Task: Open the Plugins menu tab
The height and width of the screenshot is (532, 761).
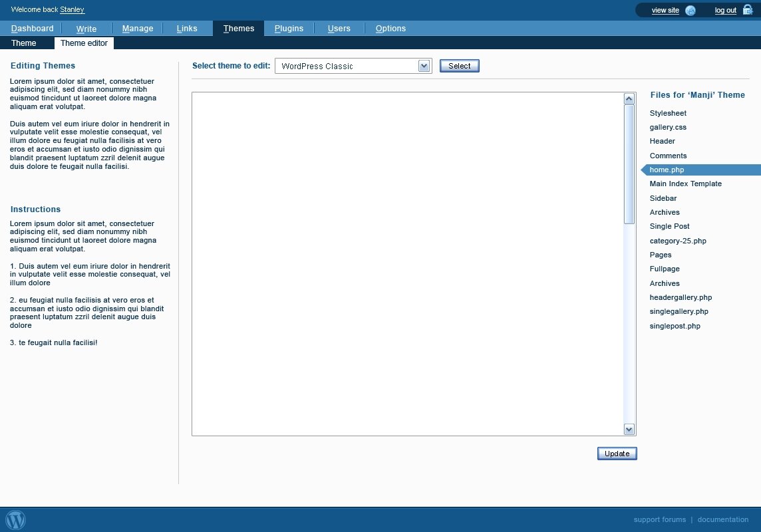Action: click(289, 29)
